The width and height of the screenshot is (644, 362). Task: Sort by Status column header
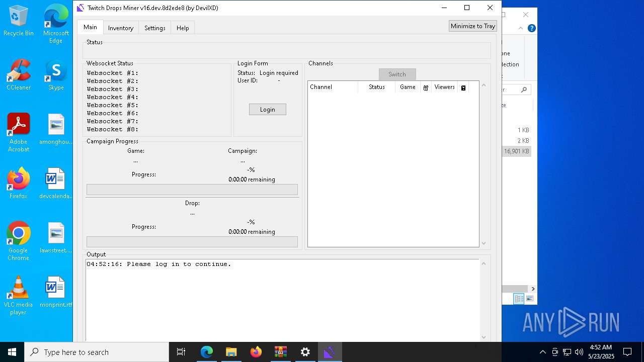[376, 87]
